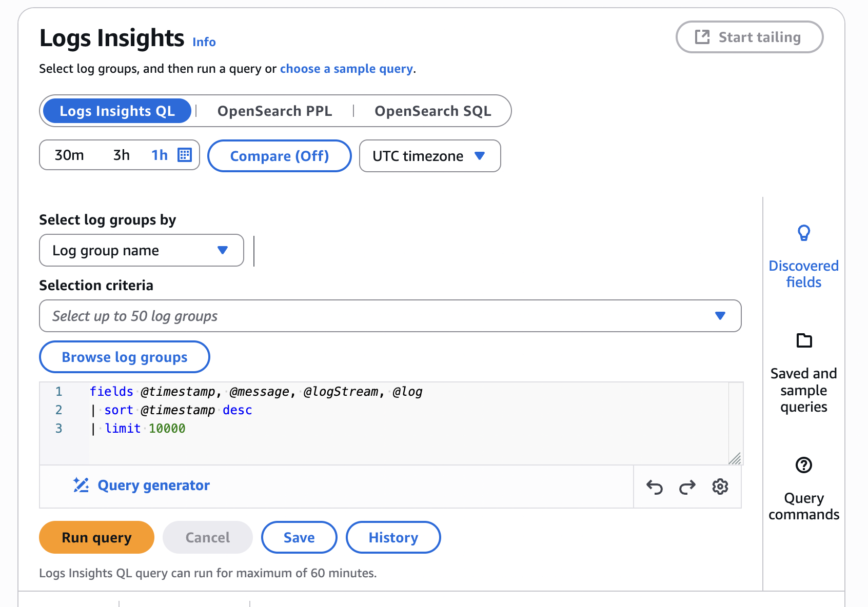This screenshot has width=868, height=607.
Task: Open Query commands help icon
Action: pyautogui.click(x=803, y=465)
